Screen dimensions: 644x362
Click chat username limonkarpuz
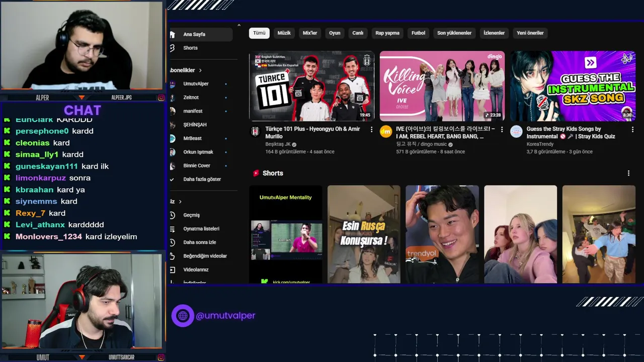coord(40,178)
